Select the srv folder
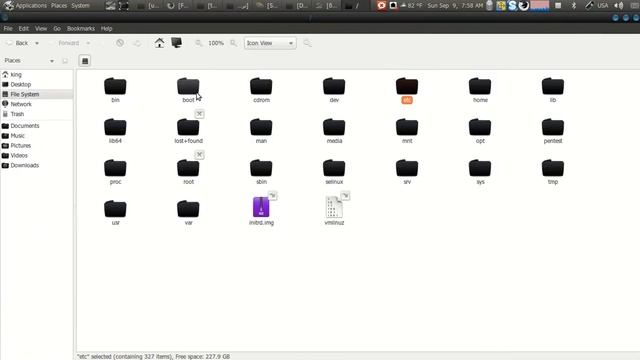This screenshot has height=360, width=640. point(407,168)
